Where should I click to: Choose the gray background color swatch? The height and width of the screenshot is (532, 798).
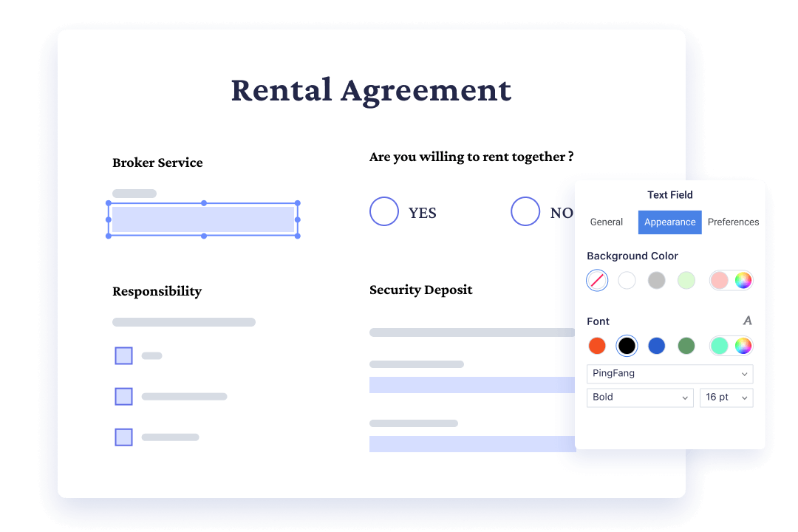(x=656, y=280)
